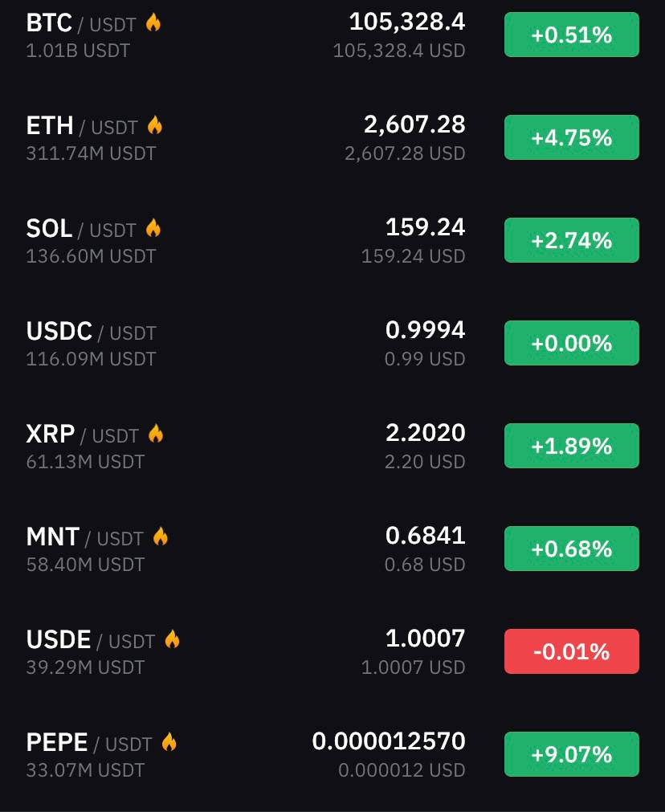This screenshot has width=665, height=812.
Task: Click the flame icon on USDE row
Action: [x=173, y=639]
